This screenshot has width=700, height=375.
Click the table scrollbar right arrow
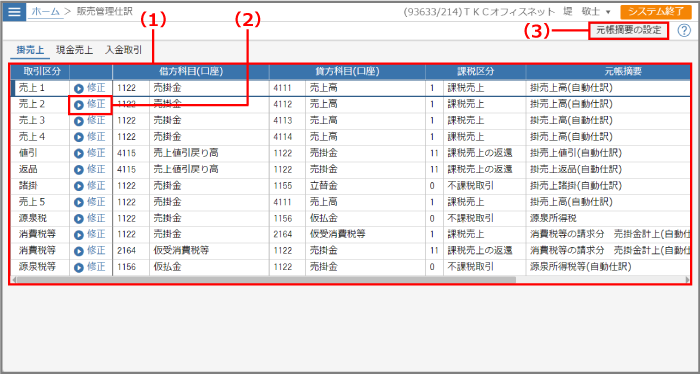[x=688, y=280]
